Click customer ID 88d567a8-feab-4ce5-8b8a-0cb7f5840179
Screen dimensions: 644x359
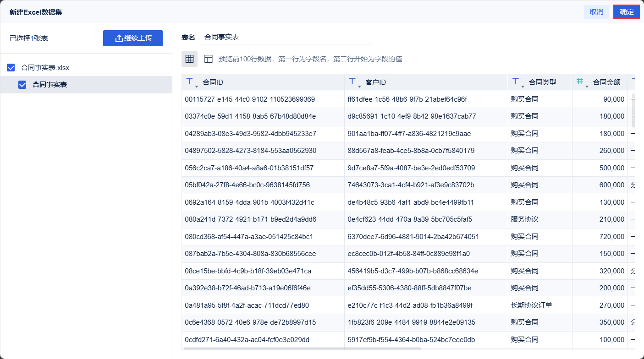pyautogui.click(x=411, y=151)
